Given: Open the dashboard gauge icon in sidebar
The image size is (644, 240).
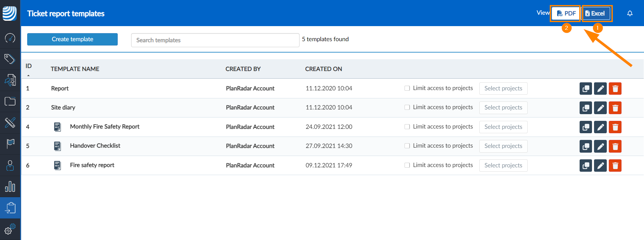Looking at the screenshot, I should coord(10,38).
